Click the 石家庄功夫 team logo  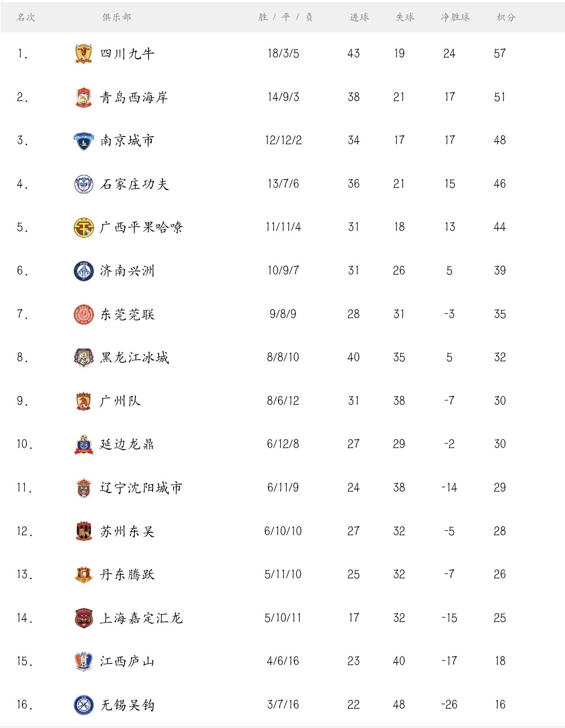coord(84,184)
